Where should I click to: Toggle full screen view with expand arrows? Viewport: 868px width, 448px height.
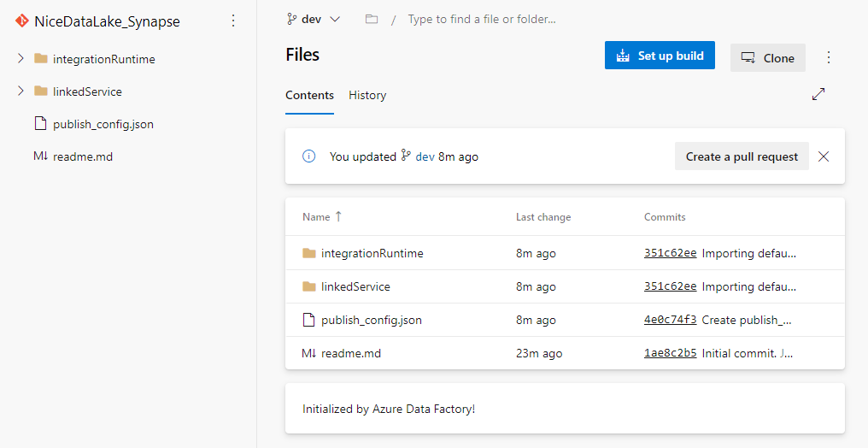pos(818,94)
